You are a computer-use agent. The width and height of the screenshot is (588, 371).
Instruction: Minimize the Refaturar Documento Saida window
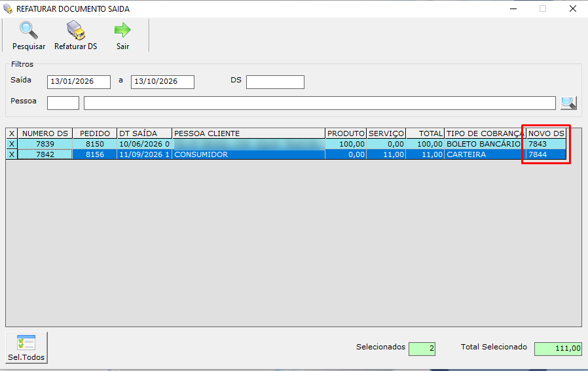(x=513, y=9)
